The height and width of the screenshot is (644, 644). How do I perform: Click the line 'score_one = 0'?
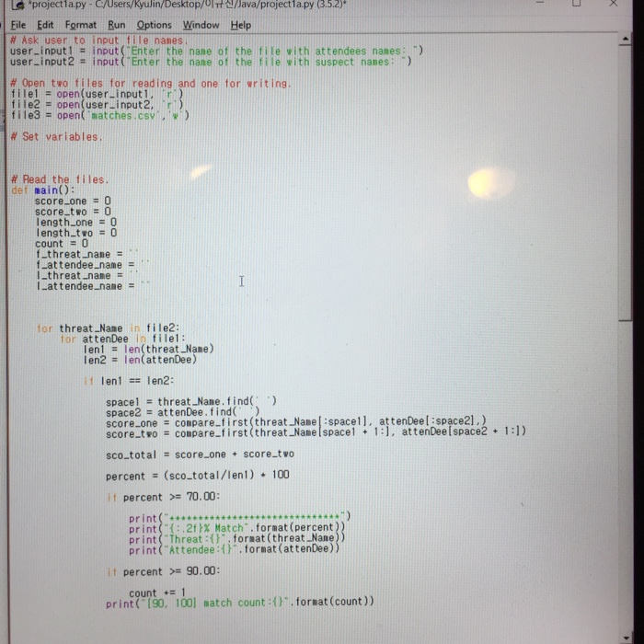(73, 201)
